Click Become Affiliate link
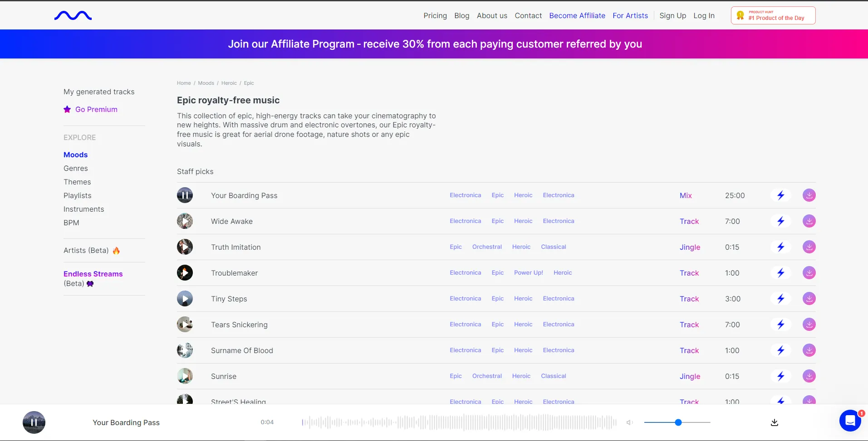This screenshot has width=868, height=441. click(577, 15)
